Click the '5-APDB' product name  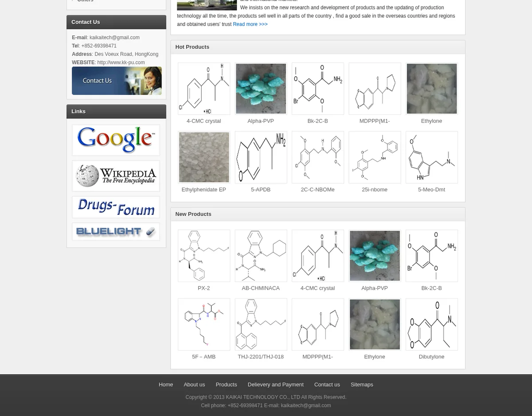(261, 189)
